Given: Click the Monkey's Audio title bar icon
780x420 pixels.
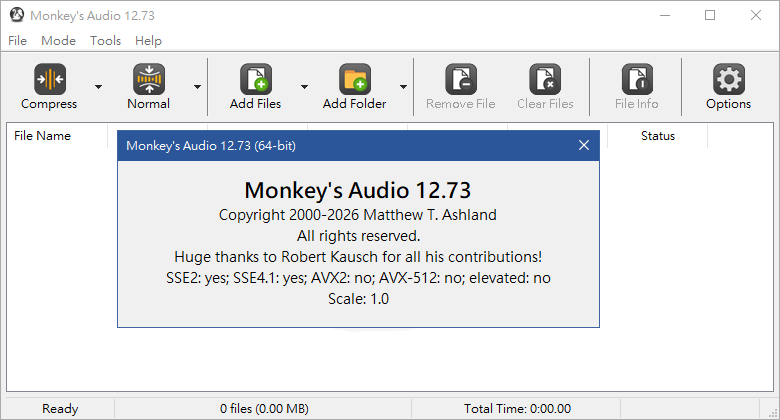Looking at the screenshot, I should tap(17, 16).
